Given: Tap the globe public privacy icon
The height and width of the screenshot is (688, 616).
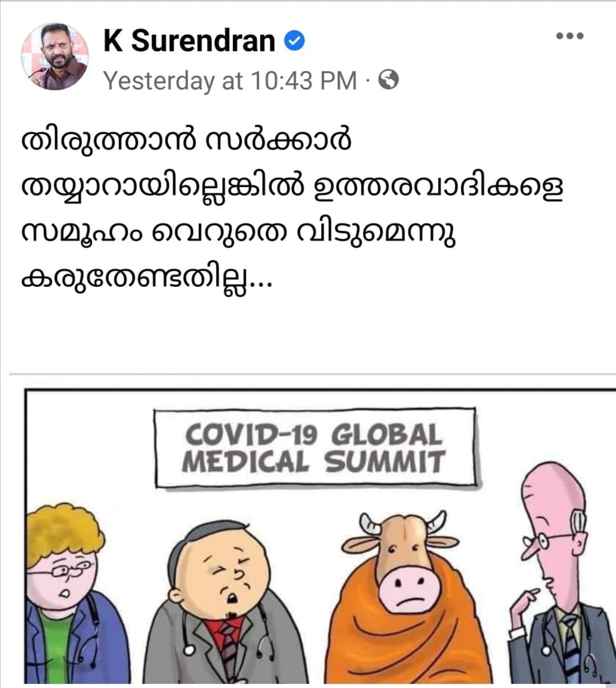Looking at the screenshot, I should (388, 80).
